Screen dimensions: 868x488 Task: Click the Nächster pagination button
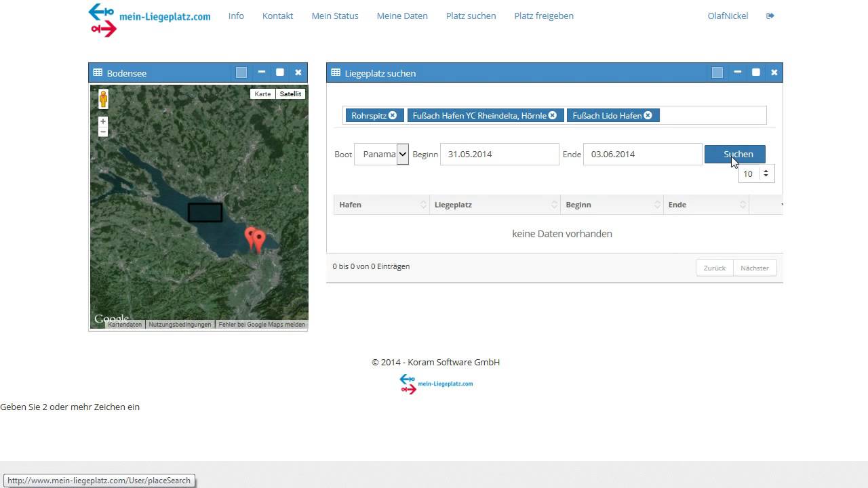click(x=755, y=268)
